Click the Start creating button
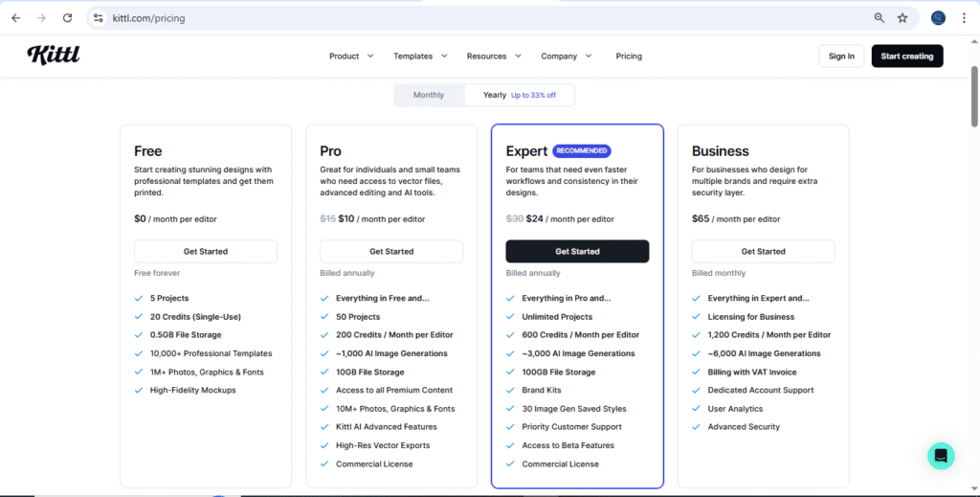Screen dimensions: 980x497 pyautogui.click(x=907, y=56)
